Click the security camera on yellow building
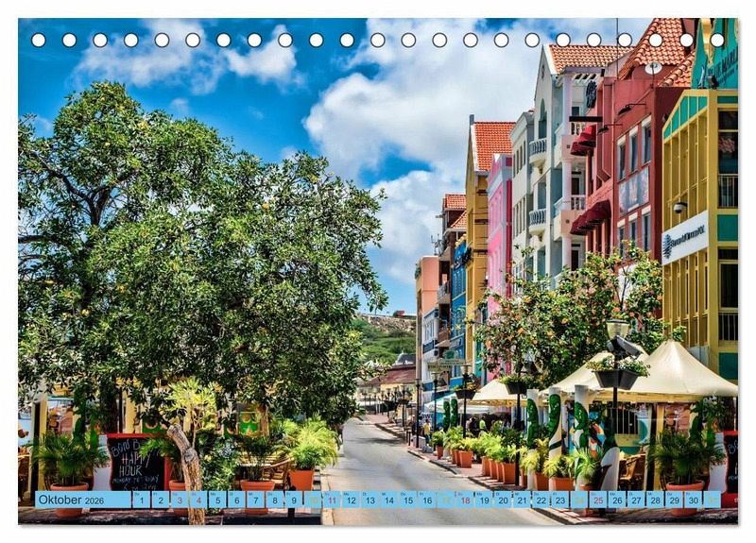The height and width of the screenshot is (543, 756). [679, 207]
